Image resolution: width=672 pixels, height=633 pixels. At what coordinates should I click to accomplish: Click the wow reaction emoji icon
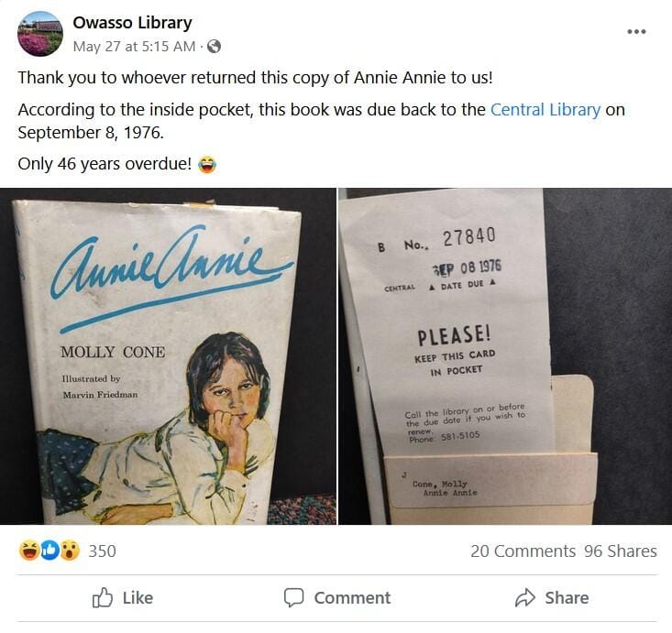click(x=70, y=551)
